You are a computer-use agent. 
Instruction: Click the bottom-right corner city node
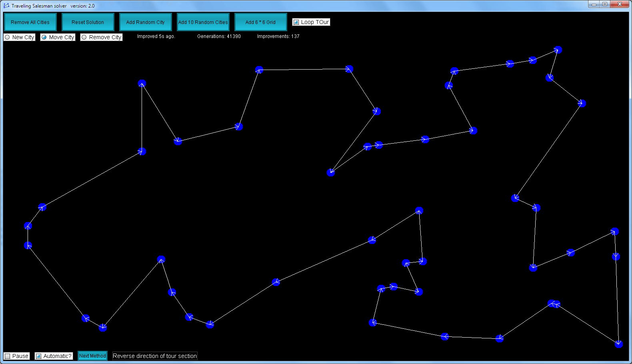click(x=619, y=344)
